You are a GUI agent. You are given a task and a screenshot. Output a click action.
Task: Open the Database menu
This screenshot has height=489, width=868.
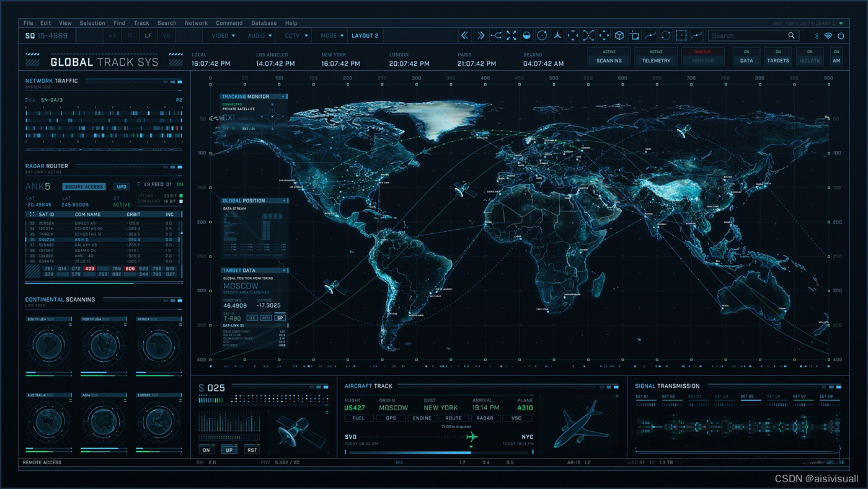[x=264, y=23]
